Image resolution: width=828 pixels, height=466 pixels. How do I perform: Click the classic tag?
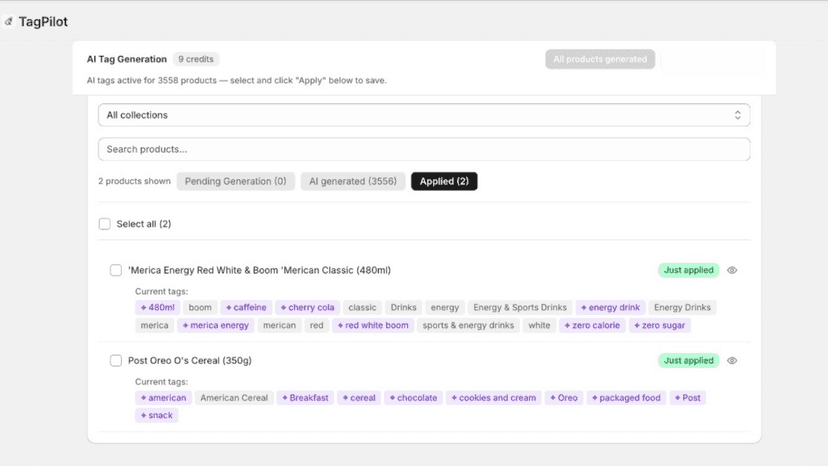[x=362, y=307]
